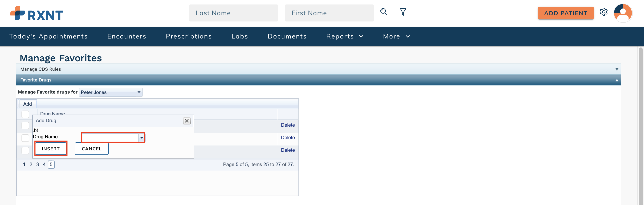Go to page 2 of favorites
644x205 pixels.
(x=31, y=164)
